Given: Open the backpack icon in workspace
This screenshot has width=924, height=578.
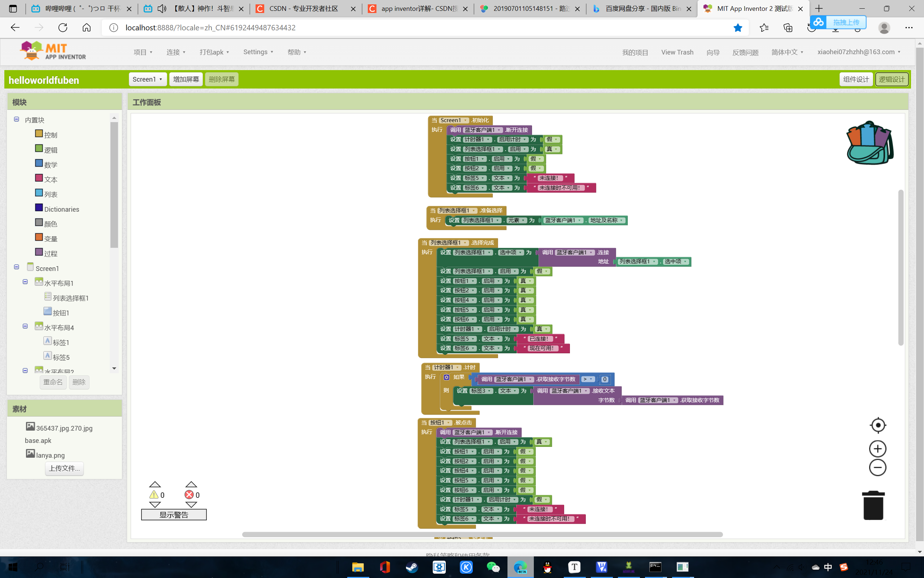Looking at the screenshot, I should [x=870, y=143].
